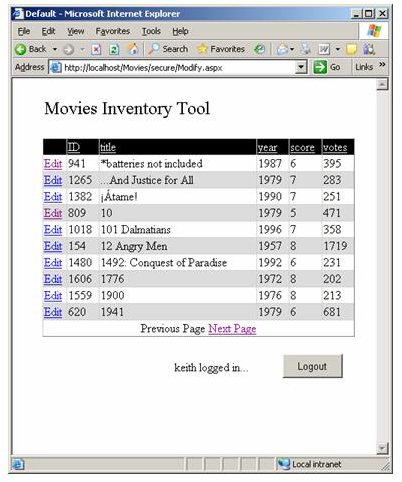The width and height of the screenshot is (402, 482).
Task: Click the status bar page icon
Action: pyautogui.click(x=18, y=464)
